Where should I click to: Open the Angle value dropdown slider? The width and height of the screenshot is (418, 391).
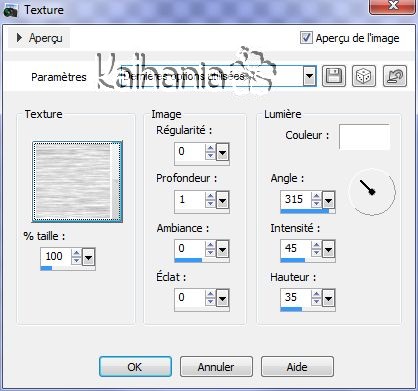click(328, 201)
